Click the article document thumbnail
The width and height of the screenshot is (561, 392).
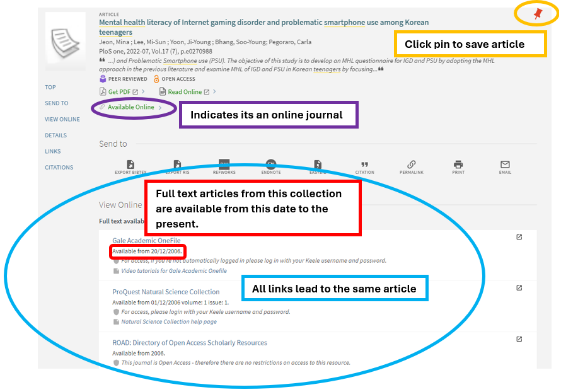[x=66, y=41]
